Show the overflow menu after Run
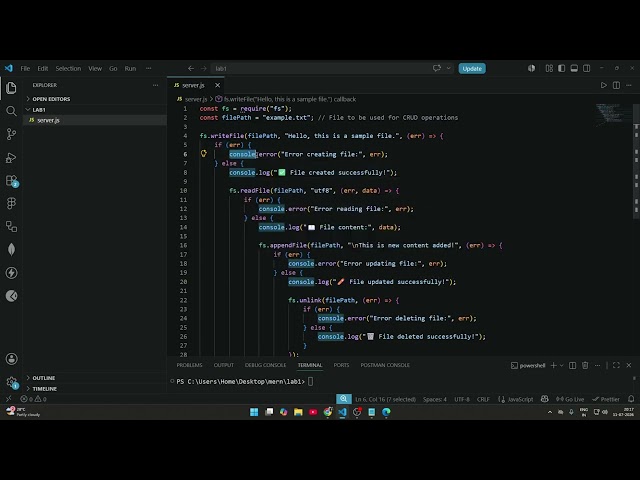 pyautogui.click(x=149, y=68)
